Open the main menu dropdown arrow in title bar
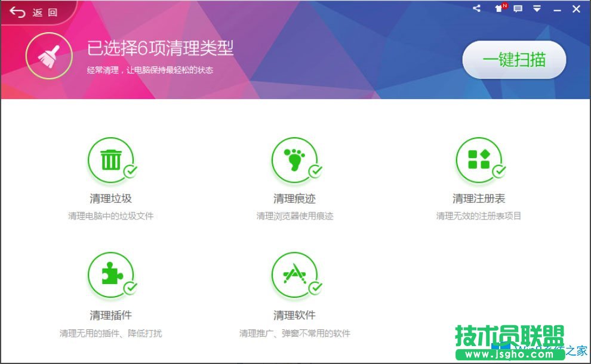591x364 pixels. [x=537, y=8]
